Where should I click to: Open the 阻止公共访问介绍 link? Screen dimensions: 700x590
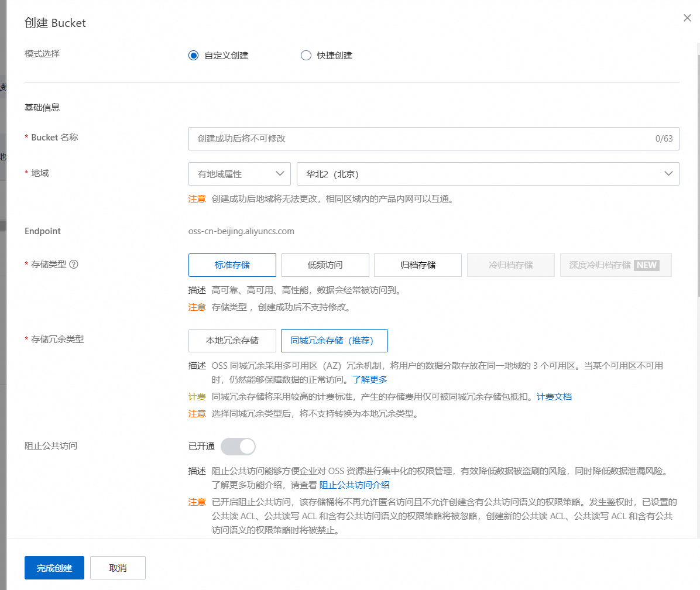click(355, 485)
